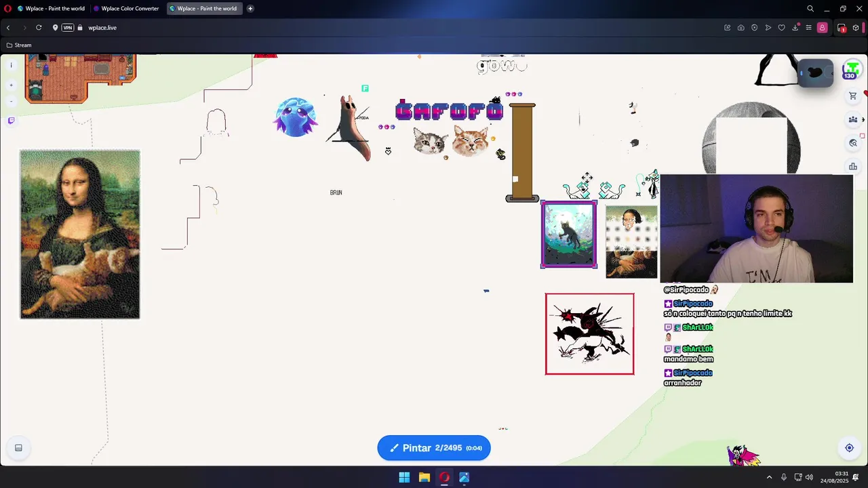Screen dimensions: 868x488
Task: Open the user profile avatar level 130
Action: pos(852,70)
